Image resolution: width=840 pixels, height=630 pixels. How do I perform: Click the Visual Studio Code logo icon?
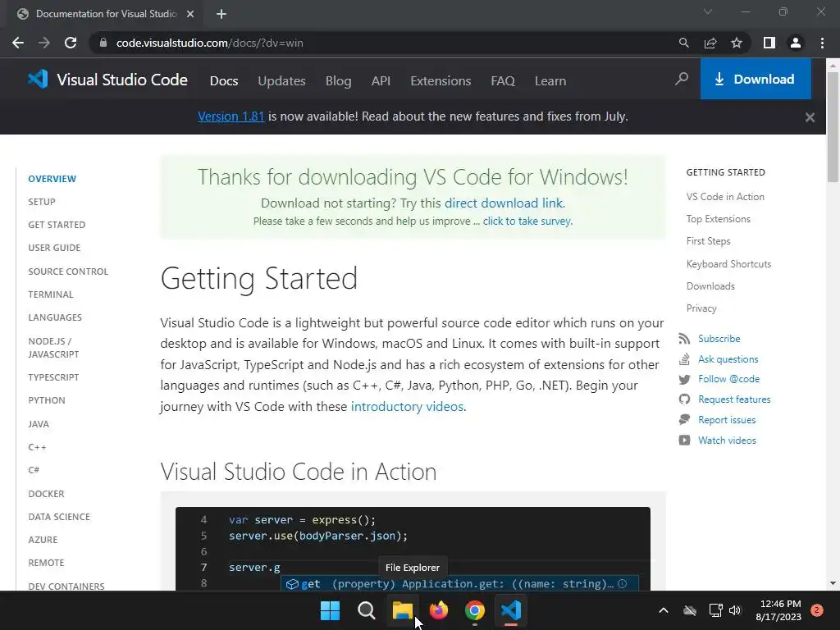pos(38,80)
